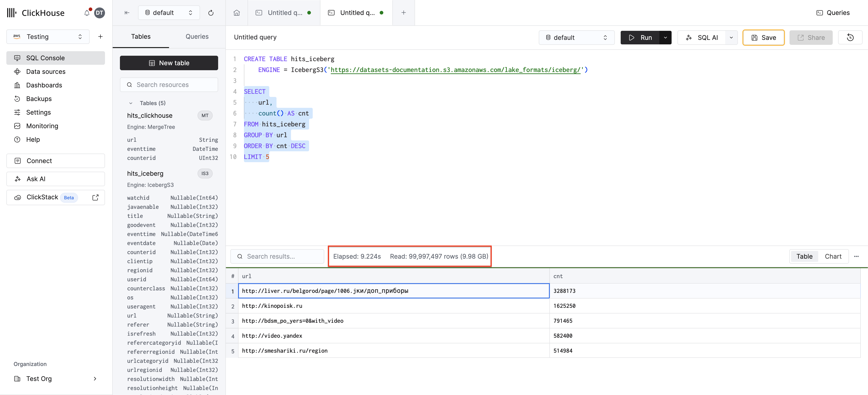Image resolution: width=868 pixels, height=395 pixels.
Task: Collapse the sidebar with arrow icon
Action: point(127,13)
